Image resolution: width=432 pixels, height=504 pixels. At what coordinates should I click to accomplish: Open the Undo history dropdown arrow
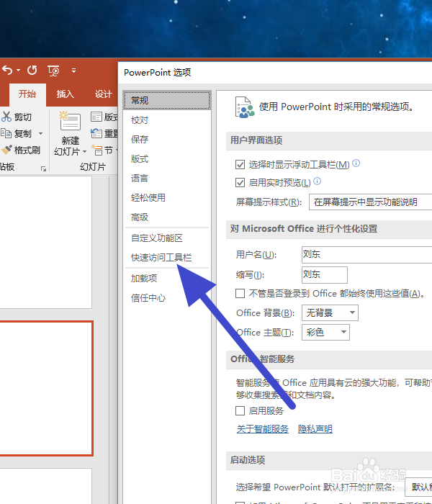click(x=18, y=70)
